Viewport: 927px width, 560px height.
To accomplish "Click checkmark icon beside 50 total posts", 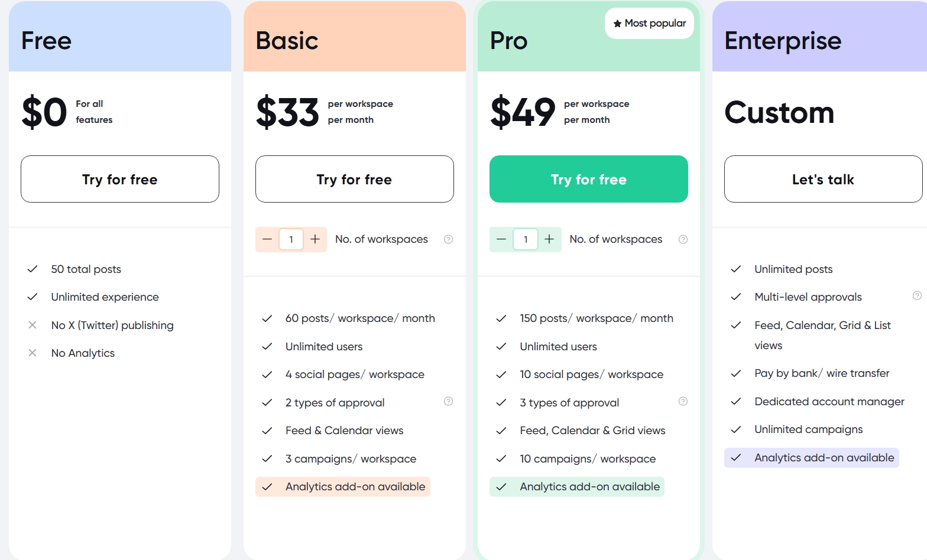I will click(33, 269).
